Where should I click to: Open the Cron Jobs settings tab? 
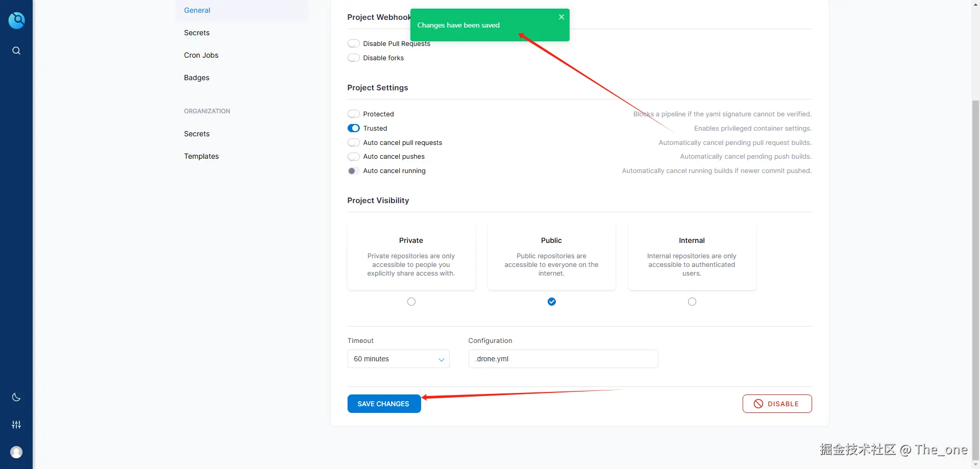[x=201, y=55]
